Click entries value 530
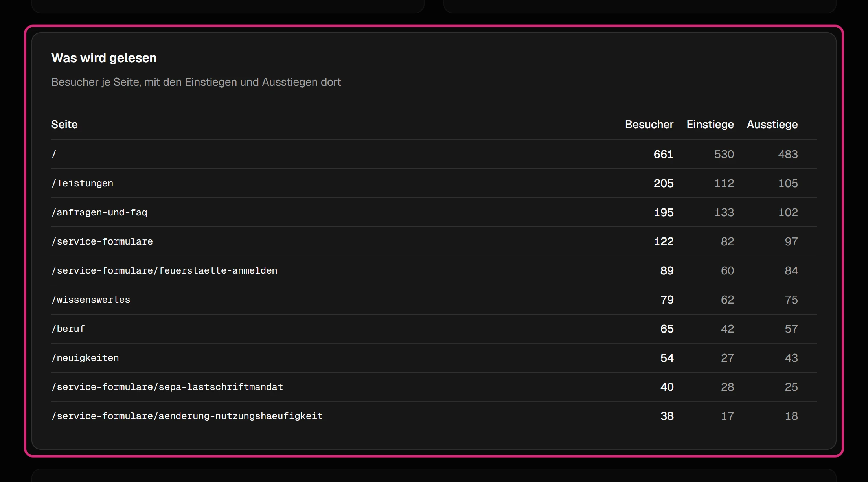 pos(724,154)
